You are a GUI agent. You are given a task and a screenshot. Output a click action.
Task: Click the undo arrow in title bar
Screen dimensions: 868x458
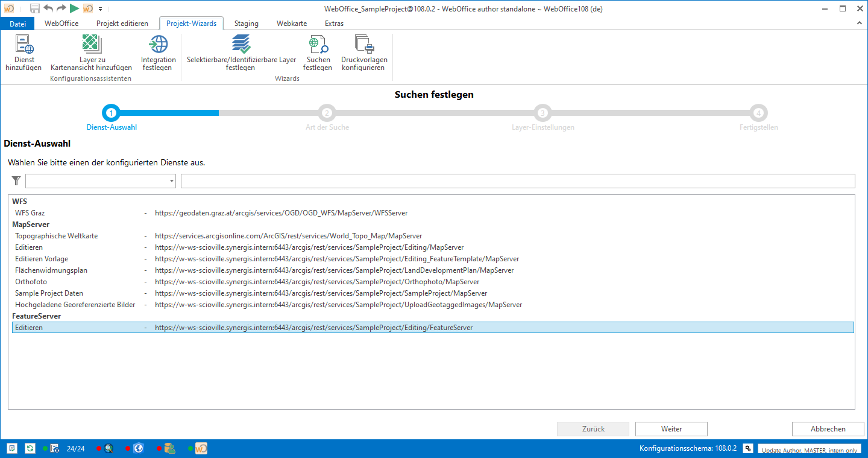(x=48, y=8)
